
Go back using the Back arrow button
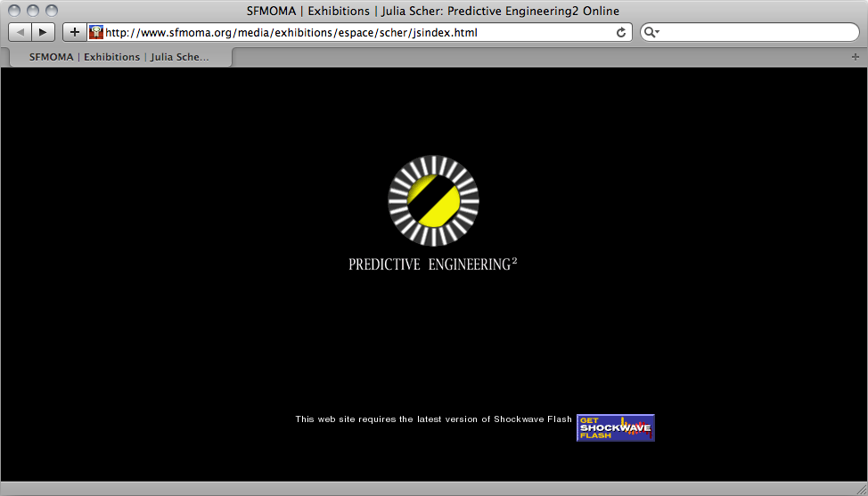point(20,32)
